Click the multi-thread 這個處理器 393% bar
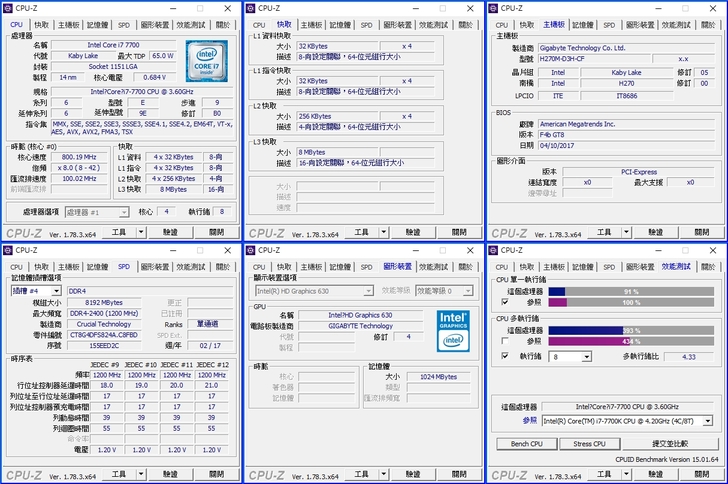 631,331
